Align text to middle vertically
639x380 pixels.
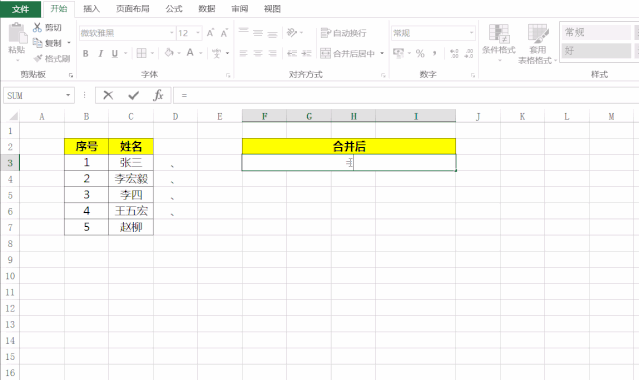[x=258, y=33]
